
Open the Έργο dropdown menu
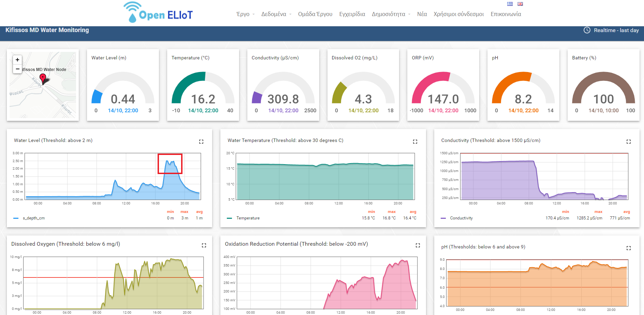click(x=246, y=14)
